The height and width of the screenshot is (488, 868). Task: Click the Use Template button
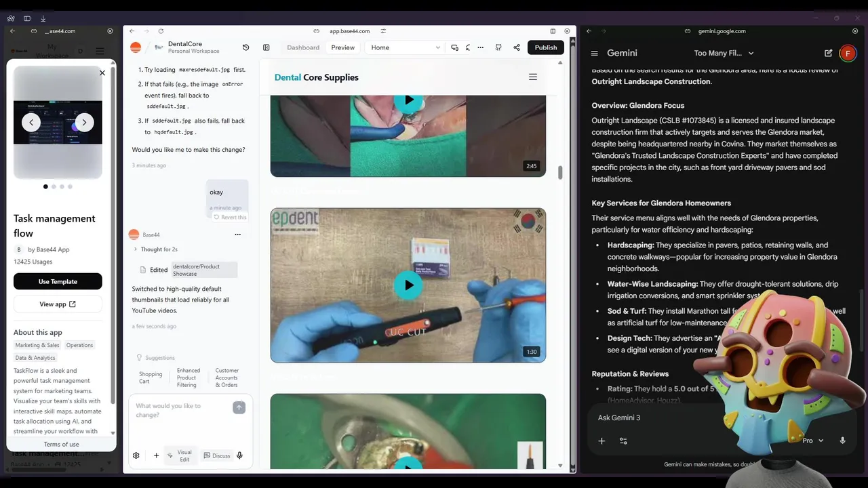coord(58,281)
